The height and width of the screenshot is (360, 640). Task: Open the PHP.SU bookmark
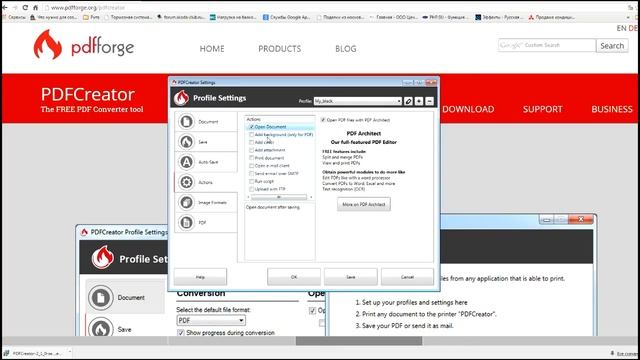pos(446,17)
